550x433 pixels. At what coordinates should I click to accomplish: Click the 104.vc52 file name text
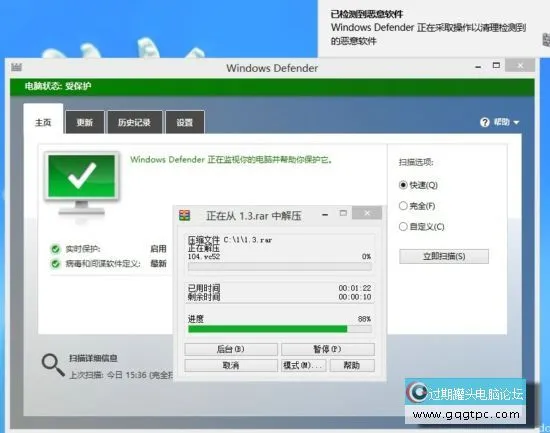[204, 257]
